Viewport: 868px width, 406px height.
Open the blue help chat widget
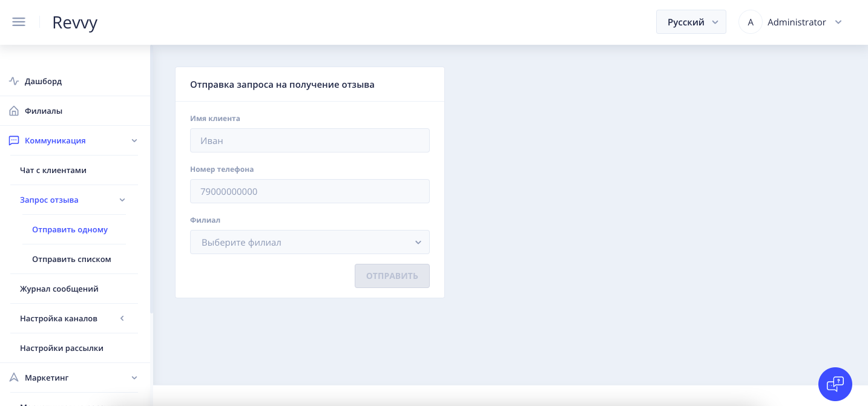(835, 384)
